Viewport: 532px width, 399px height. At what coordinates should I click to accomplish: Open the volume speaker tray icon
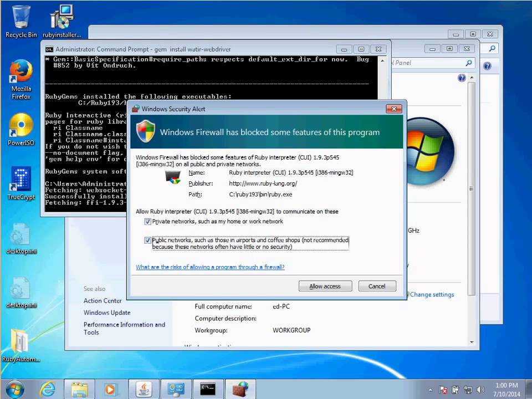click(x=480, y=390)
